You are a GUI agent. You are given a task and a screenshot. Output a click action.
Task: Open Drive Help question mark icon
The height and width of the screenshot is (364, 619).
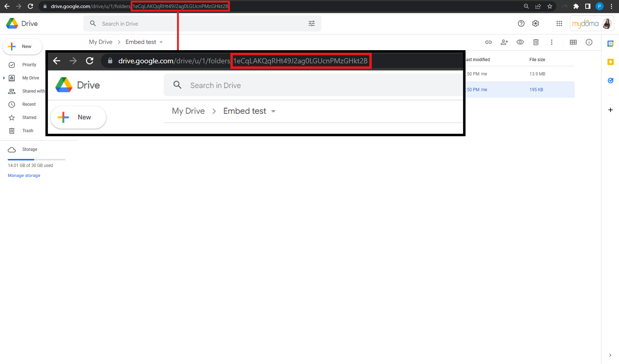click(521, 23)
